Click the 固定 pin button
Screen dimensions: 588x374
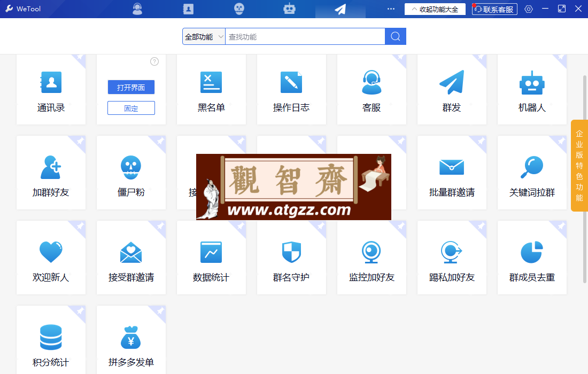[131, 108]
